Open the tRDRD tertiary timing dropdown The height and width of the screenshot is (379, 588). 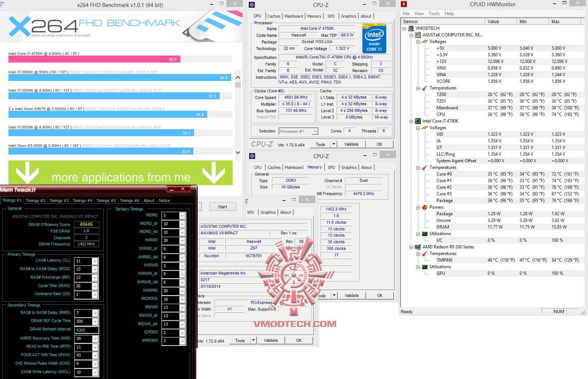point(182,216)
